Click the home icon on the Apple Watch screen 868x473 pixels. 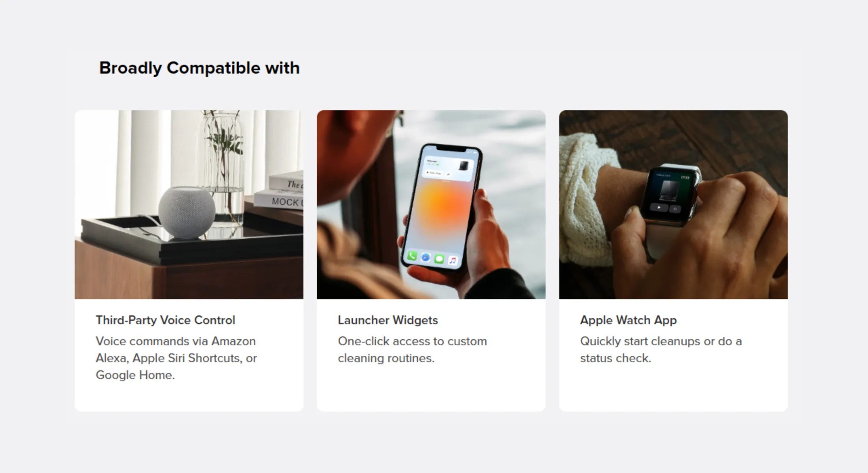(675, 209)
